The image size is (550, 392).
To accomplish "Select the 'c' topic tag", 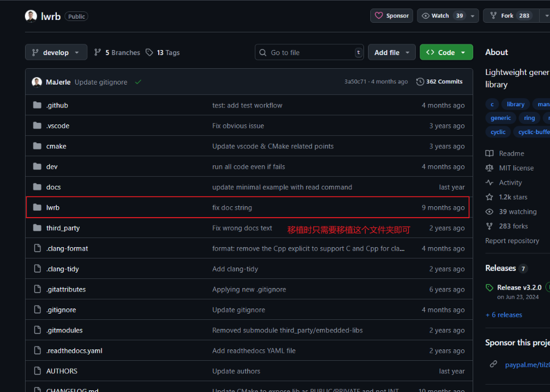I will (x=492, y=105).
